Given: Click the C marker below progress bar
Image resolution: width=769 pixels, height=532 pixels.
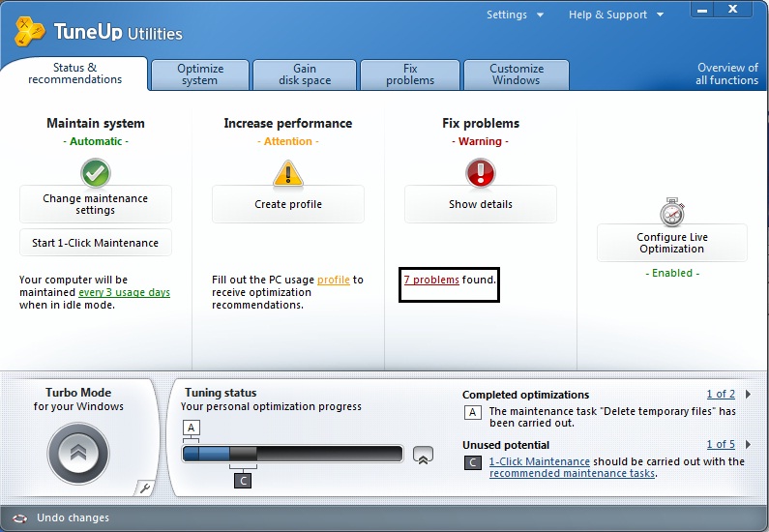Looking at the screenshot, I should pos(243,481).
